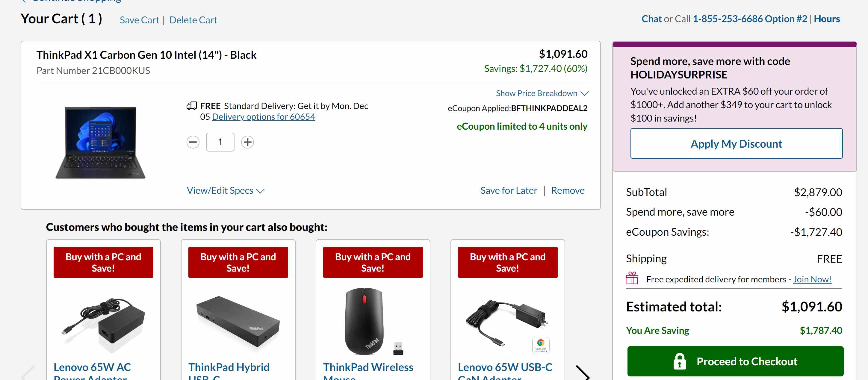Screen dimensions: 868x380
Task: Click Remove item from cart
Action: (568, 189)
